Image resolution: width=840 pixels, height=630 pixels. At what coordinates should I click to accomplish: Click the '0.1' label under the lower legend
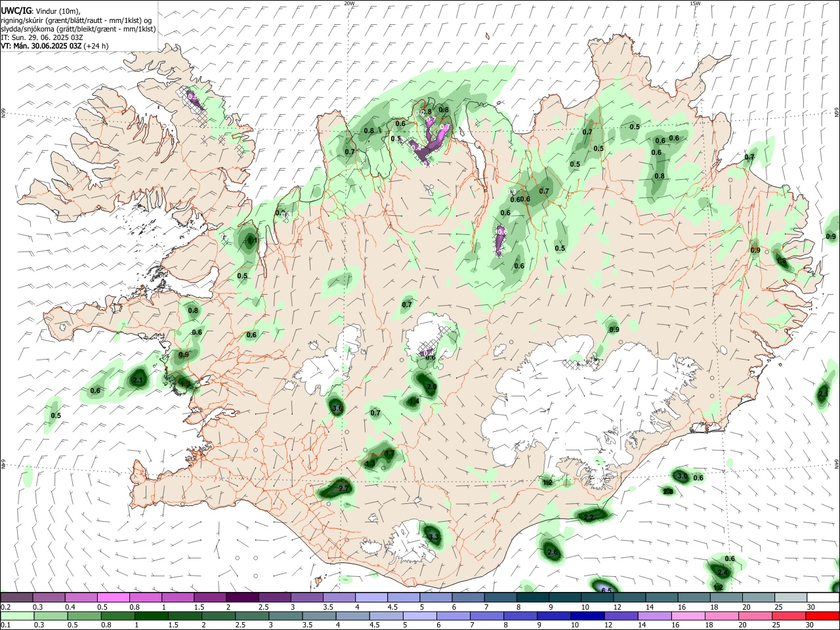tap(5, 625)
